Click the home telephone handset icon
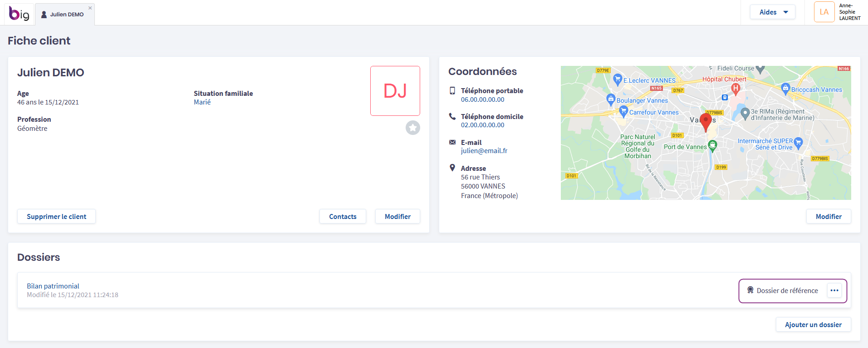 tap(452, 116)
